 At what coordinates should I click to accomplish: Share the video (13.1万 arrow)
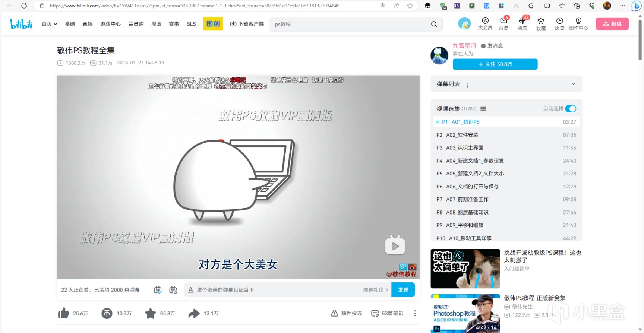click(194, 313)
